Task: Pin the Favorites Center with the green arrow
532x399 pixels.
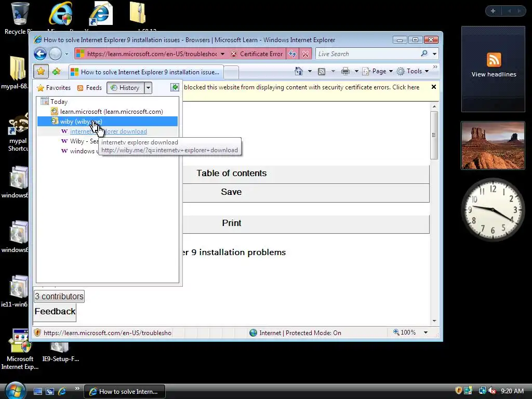Action: point(175,87)
